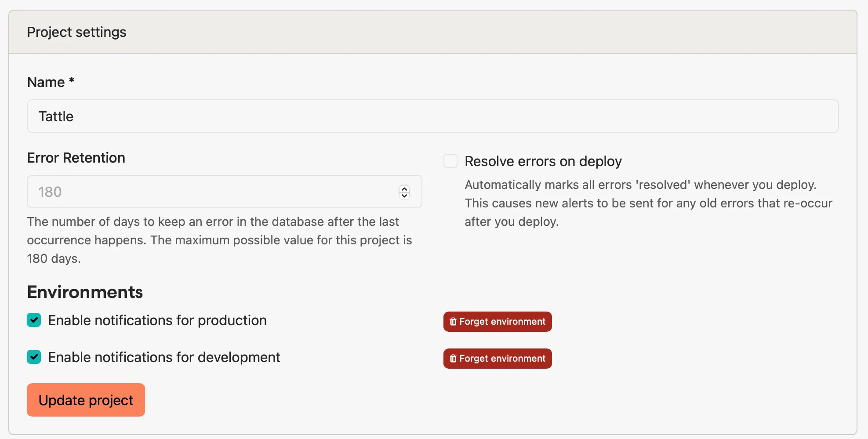
Task: Click the 'Resolve errors on deploy' label
Action: [543, 161]
